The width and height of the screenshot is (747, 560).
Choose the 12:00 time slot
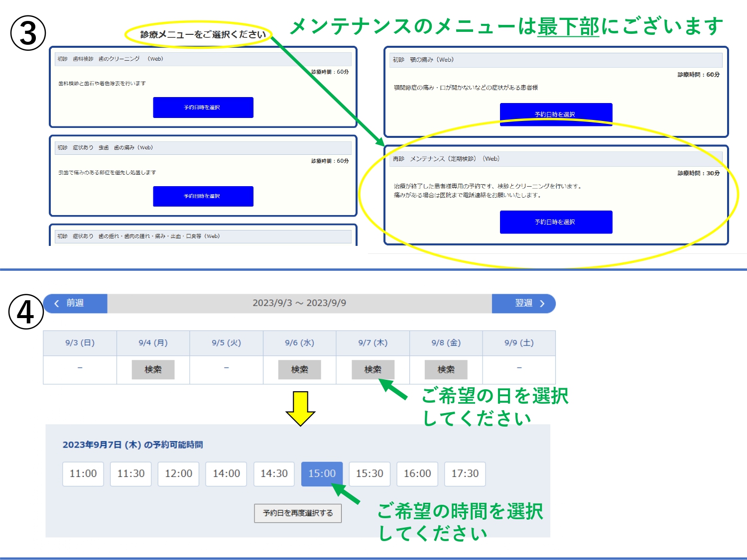tap(178, 473)
